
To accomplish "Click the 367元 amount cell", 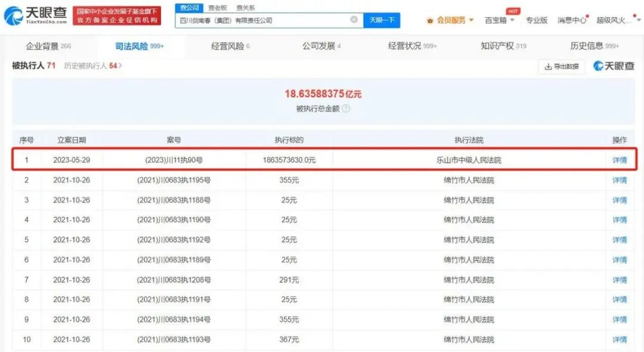I will pyautogui.click(x=289, y=339).
